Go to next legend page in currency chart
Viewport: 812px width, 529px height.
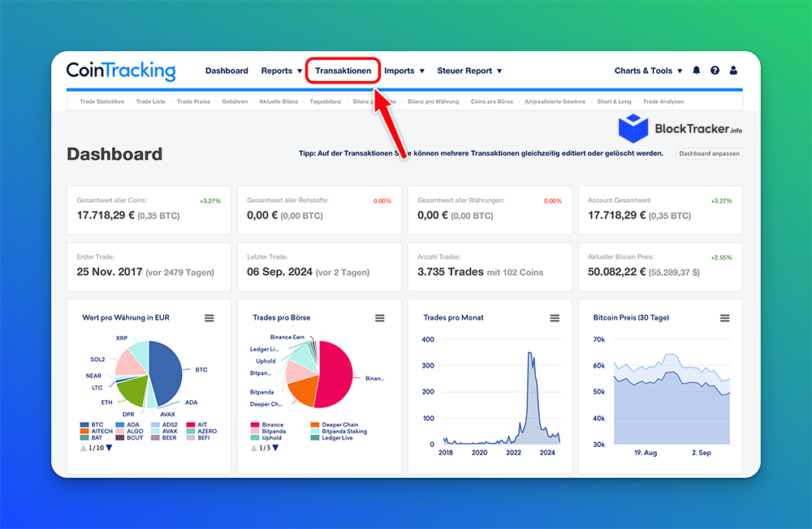[110, 448]
